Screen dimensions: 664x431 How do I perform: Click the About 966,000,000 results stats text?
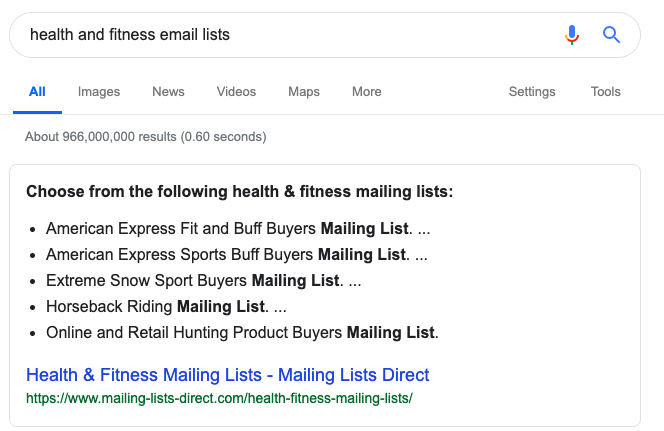(x=146, y=137)
